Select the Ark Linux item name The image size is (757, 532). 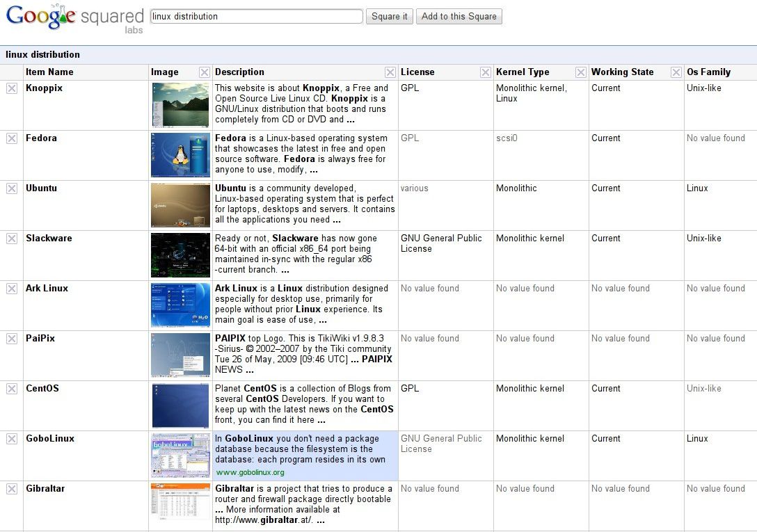tap(47, 288)
